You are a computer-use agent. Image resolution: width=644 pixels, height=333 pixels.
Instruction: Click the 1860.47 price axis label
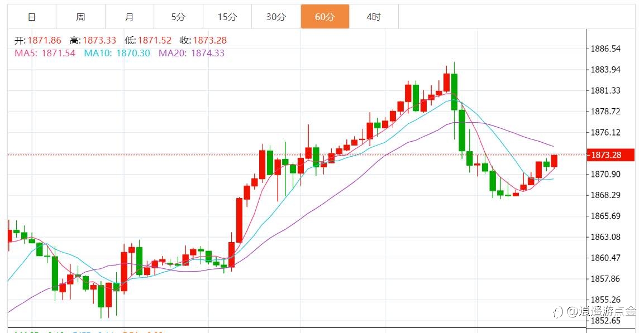click(605, 258)
